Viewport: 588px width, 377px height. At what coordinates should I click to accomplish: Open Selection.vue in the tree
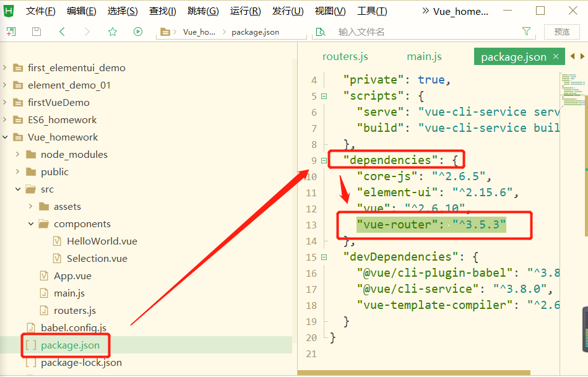pyautogui.click(x=97, y=259)
